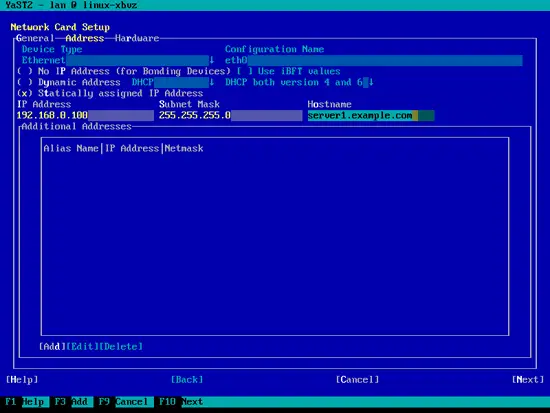The width and height of the screenshot is (550, 413).
Task: Click the bracketed Cancel button
Action: (357, 380)
